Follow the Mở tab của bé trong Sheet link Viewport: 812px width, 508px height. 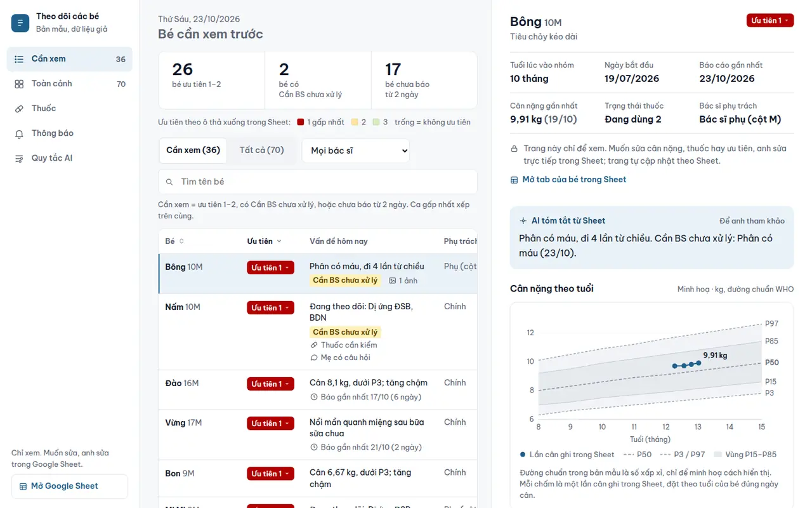pyautogui.click(x=568, y=180)
